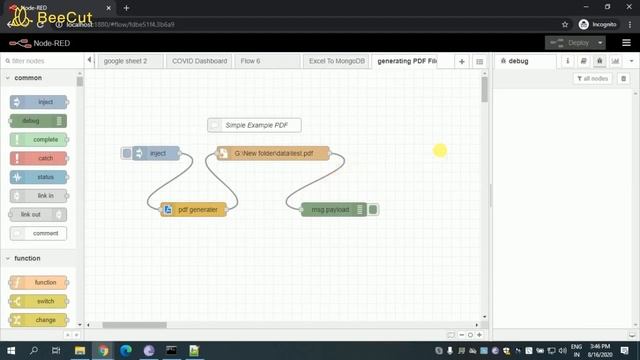This screenshot has height=360, width=640.
Task: Click the Deploy button
Action: click(x=570, y=43)
